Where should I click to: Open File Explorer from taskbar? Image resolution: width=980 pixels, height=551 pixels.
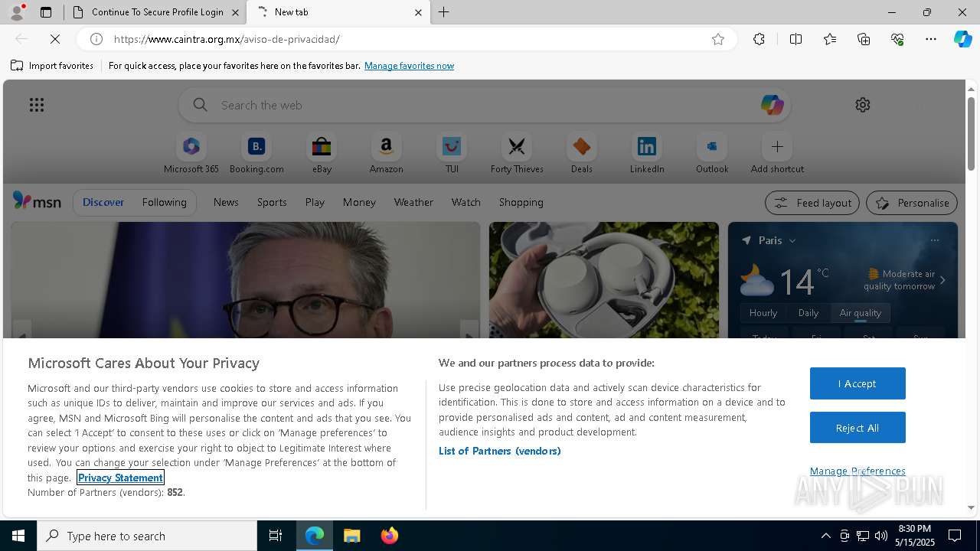coord(352,536)
